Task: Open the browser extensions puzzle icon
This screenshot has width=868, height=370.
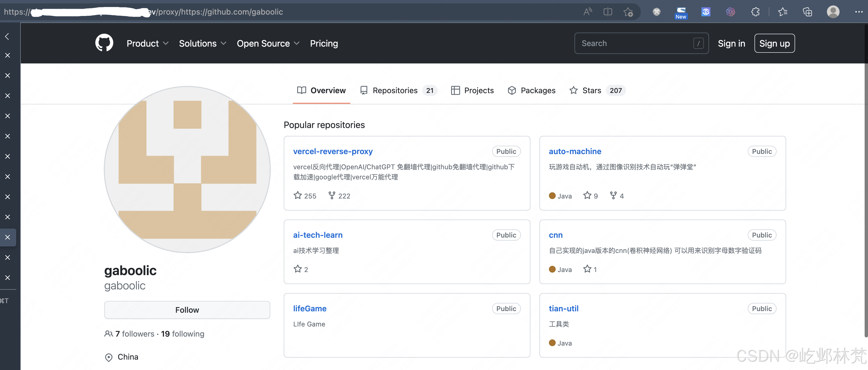Action: (x=755, y=12)
